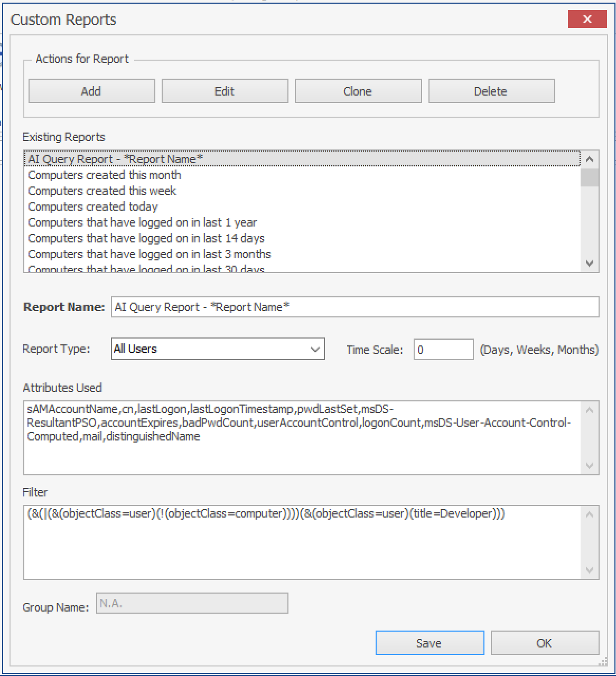Select 'Computers that have logged on in last 1 year'

[142, 222]
